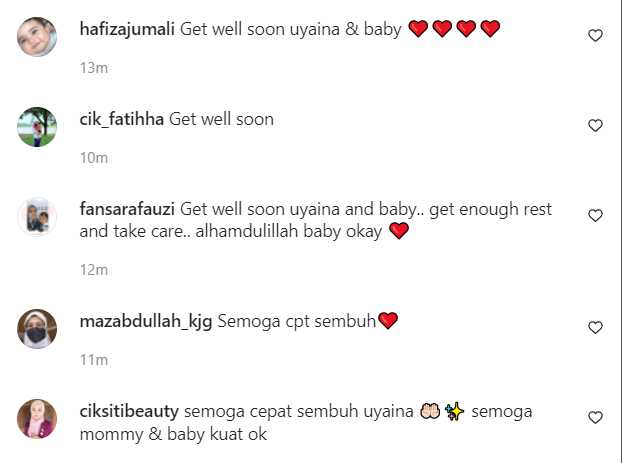
Task: View fansarafauzi's profile photo
Action: [37, 217]
